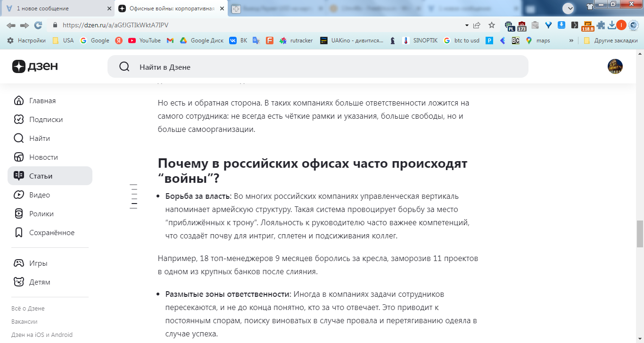Select the Офисные войны tab
This screenshot has width=644, height=343.
[x=172, y=8]
